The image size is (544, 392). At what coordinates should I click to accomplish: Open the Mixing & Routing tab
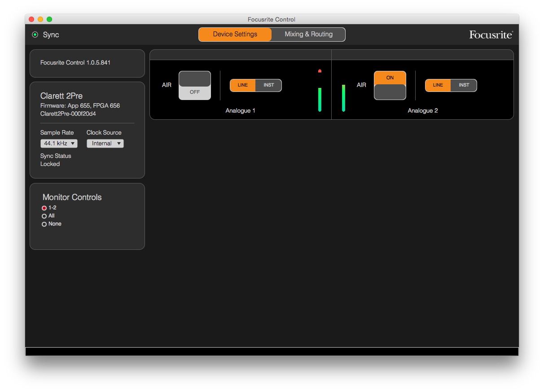308,35
